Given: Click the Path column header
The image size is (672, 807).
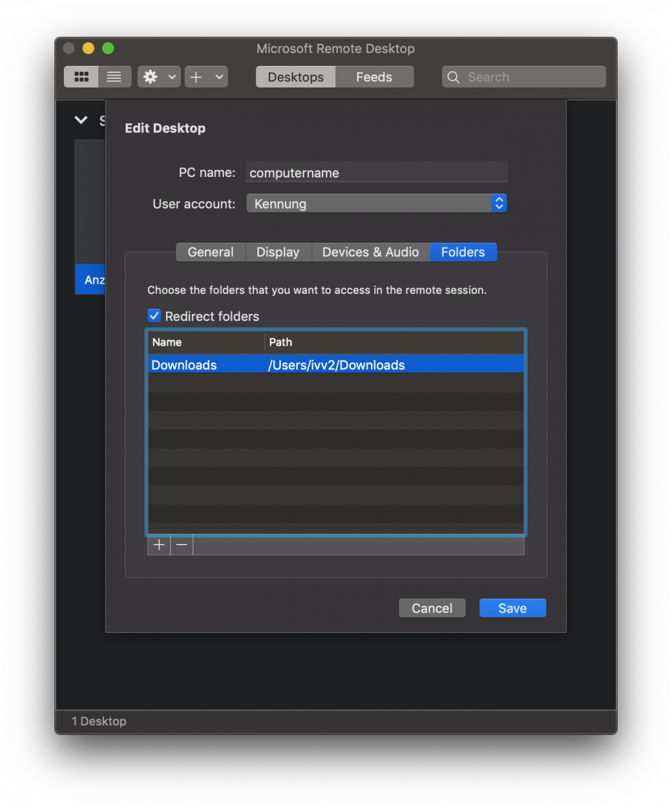Looking at the screenshot, I should point(394,342).
